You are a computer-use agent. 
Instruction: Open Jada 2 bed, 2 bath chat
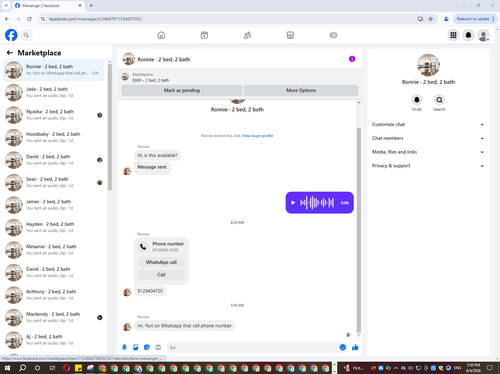pyautogui.click(x=54, y=92)
